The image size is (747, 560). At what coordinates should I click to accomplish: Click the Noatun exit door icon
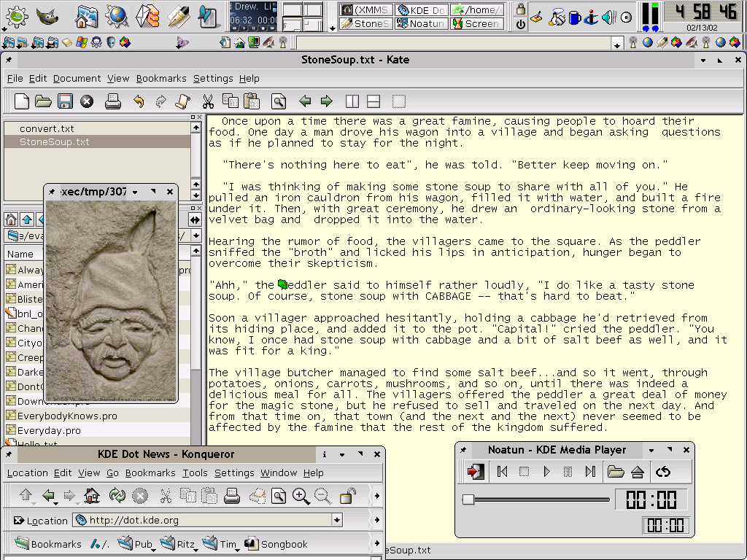tap(476, 472)
